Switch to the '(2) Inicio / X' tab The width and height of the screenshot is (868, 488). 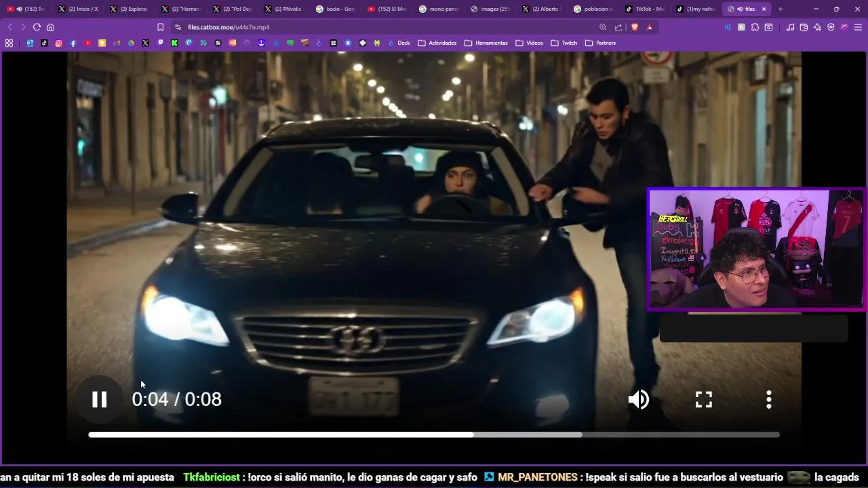[78, 9]
